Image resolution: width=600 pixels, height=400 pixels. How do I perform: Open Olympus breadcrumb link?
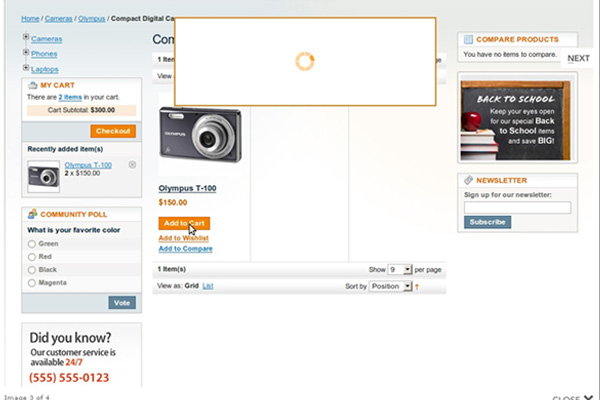point(91,19)
